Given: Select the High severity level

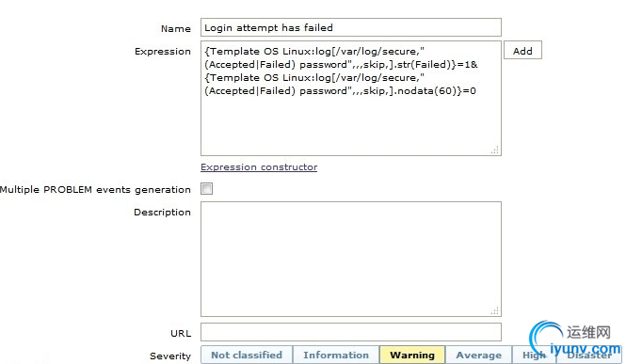Looking at the screenshot, I should pyautogui.click(x=534, y=355).
